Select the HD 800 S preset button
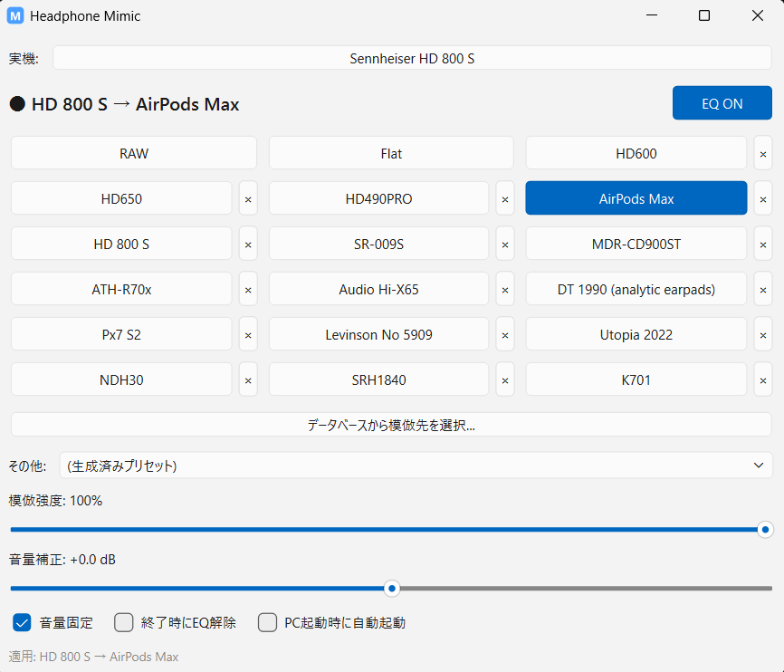Screen dimensions: 784x672 pos(121,244)
